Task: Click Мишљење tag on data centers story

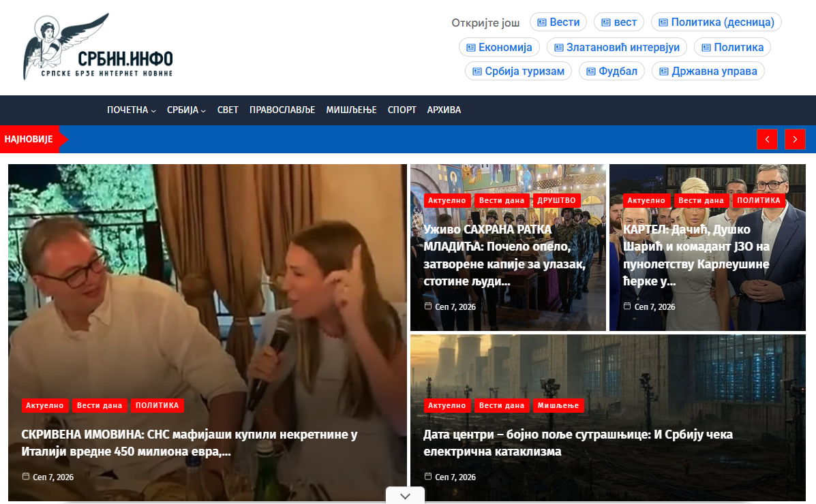Action: [x=558, y=405]
